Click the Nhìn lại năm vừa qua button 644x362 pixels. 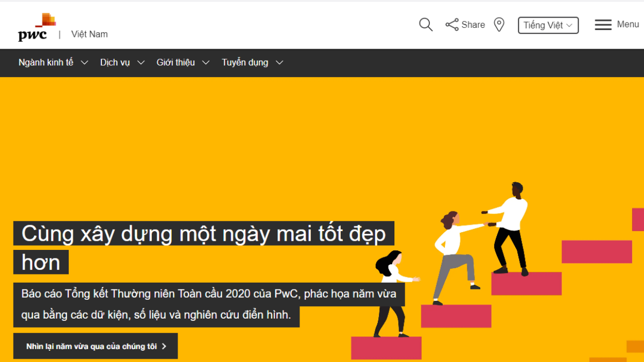(x=96, y=346)
